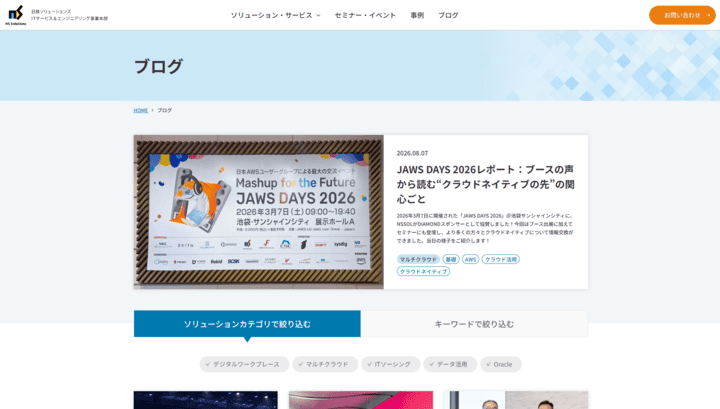Click the arrow icon in お問い合わせ button
The width and height of the screenshot is (720, 409).
[708, 15]
